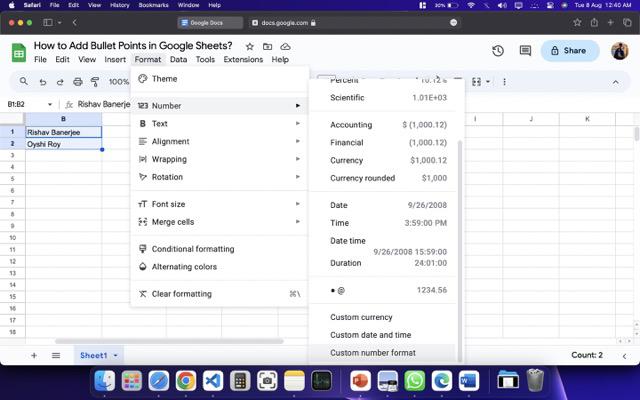The image size is (640, 400).
Task: Show Safari tab overview icon
Action: click(x=627, y=22)
